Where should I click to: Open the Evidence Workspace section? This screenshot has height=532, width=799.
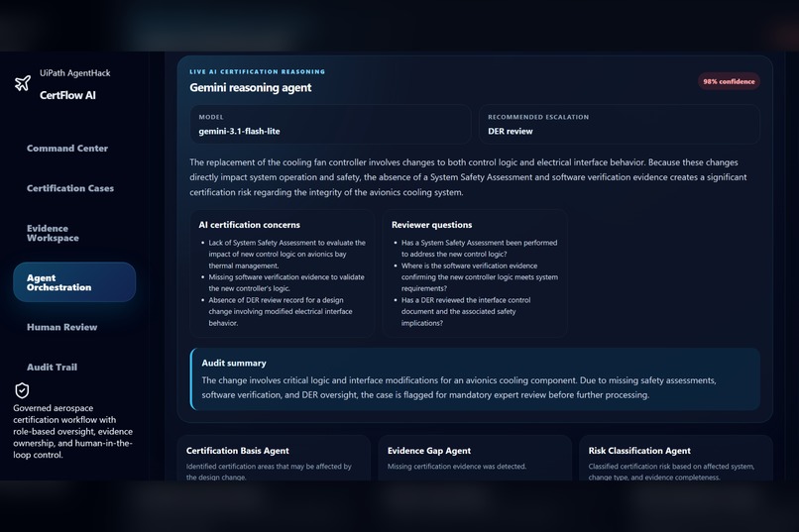[x=53, y=233]
